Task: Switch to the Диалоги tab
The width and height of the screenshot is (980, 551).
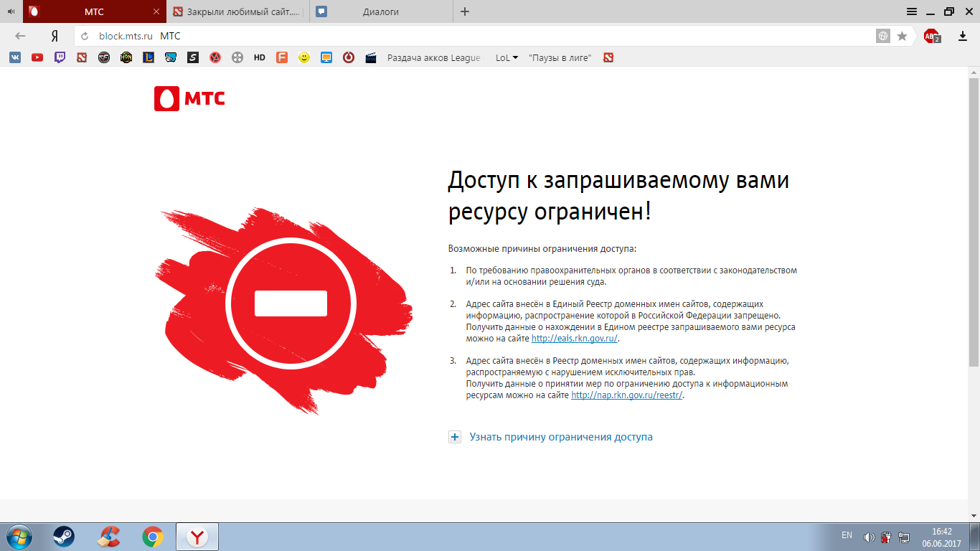Action: point(382,11)
